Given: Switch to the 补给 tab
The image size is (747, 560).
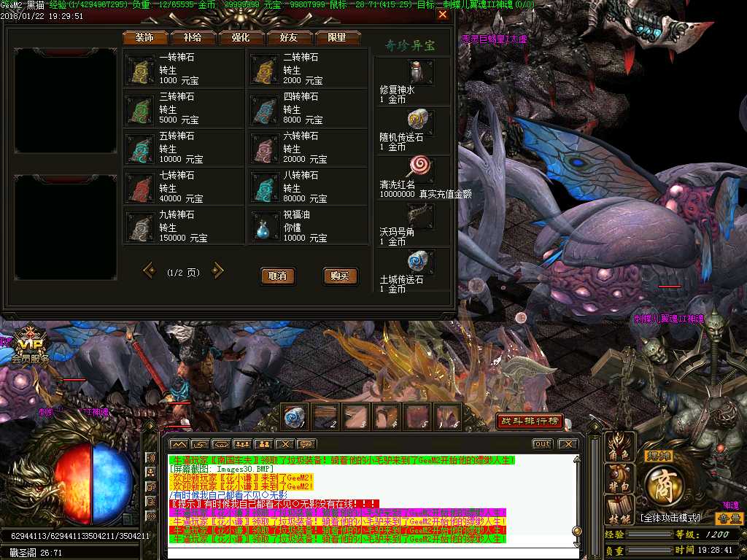Looking at the screenshot, I should [193, 37].
